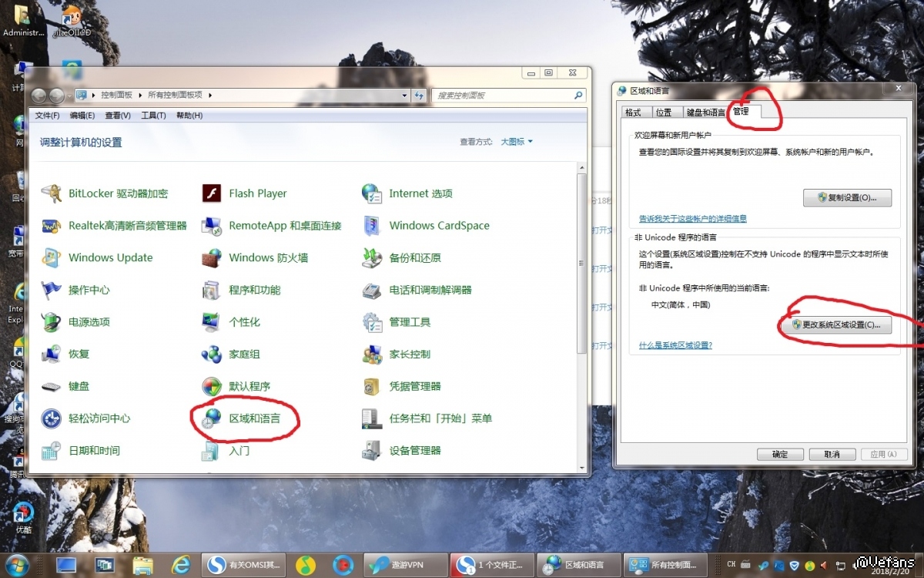
Task: Open taskbar file explorer folder icon
Action: pyautogui.click(x=143, y=565)
